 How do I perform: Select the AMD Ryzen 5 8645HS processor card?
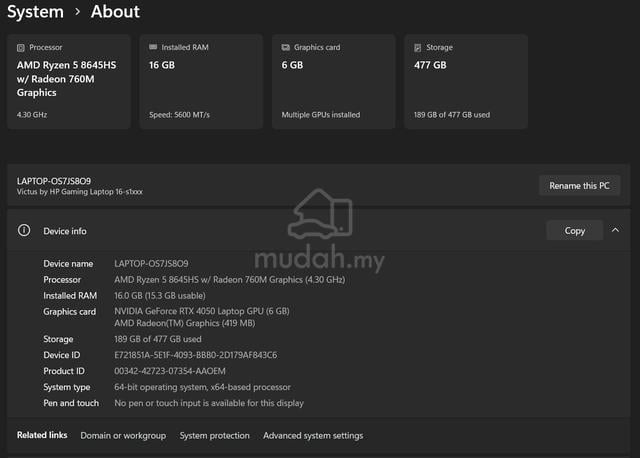[x=69, y=82]
